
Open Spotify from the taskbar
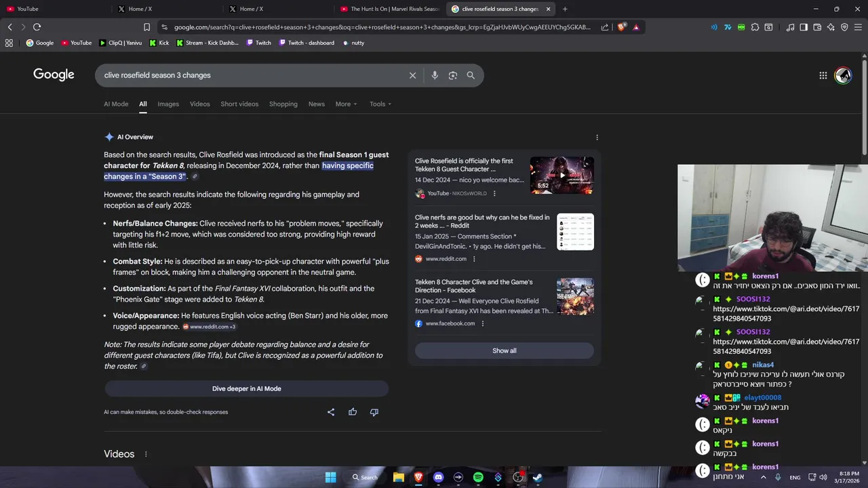478,477
